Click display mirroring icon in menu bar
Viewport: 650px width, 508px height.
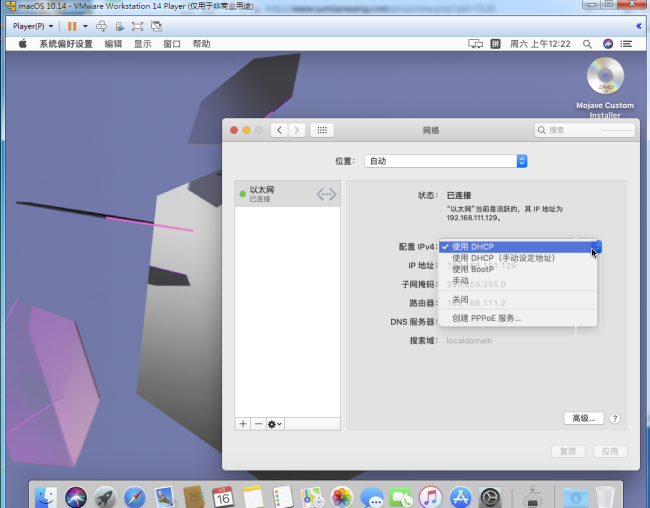tap(475, 44)
